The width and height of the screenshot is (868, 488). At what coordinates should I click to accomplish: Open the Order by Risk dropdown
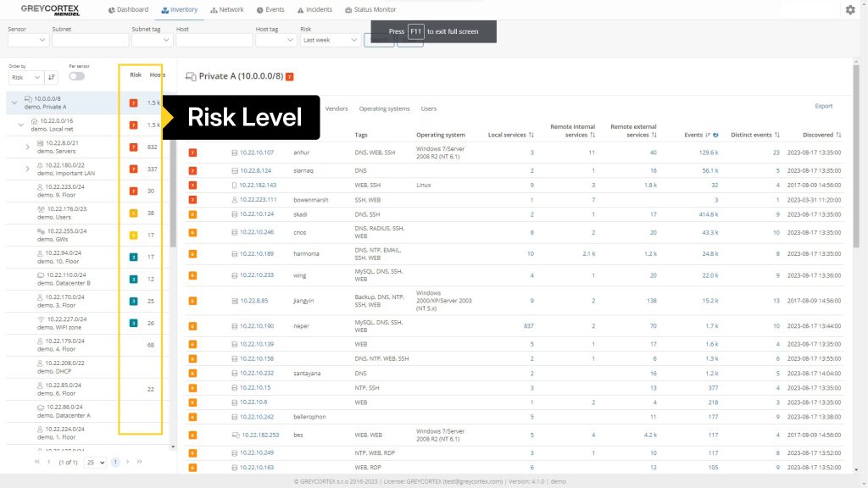tap(25, 77)
